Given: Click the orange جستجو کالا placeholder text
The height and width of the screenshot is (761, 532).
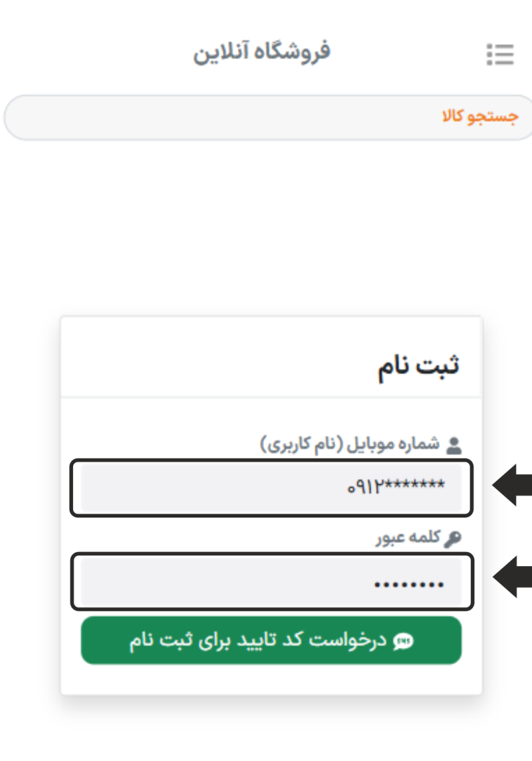Looking at the screenshot, I should [480, 118].
